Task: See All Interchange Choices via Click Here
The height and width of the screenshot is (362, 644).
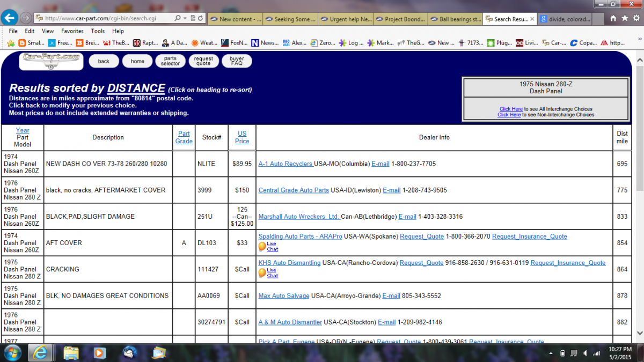Action: pos(511,109)
